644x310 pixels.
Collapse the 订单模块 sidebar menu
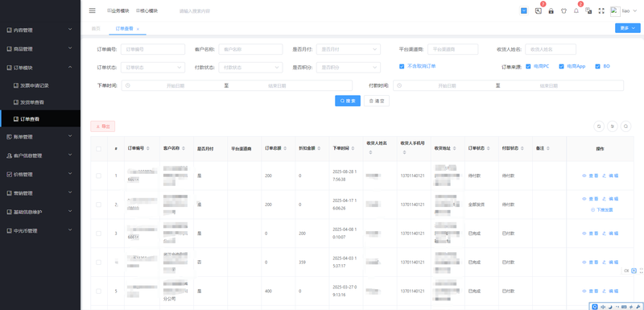(x=40, y=68)
